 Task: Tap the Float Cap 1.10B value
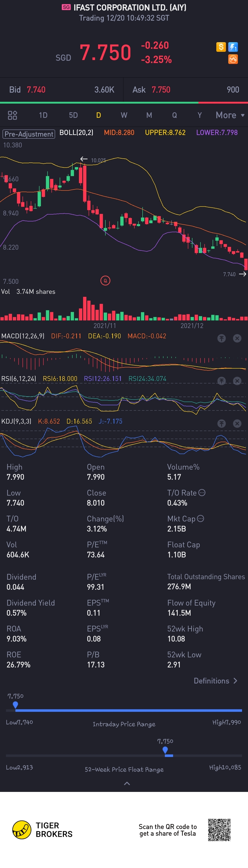click(176, 555)
